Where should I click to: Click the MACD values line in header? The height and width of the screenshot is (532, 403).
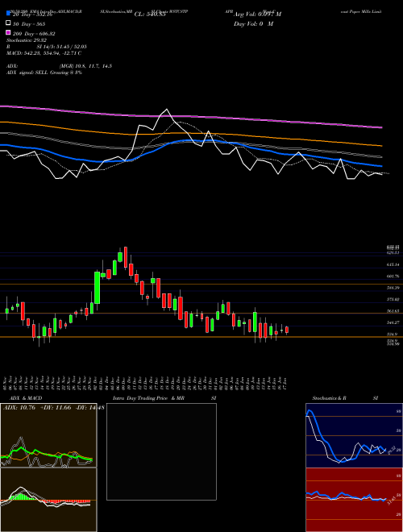(44, 53)
